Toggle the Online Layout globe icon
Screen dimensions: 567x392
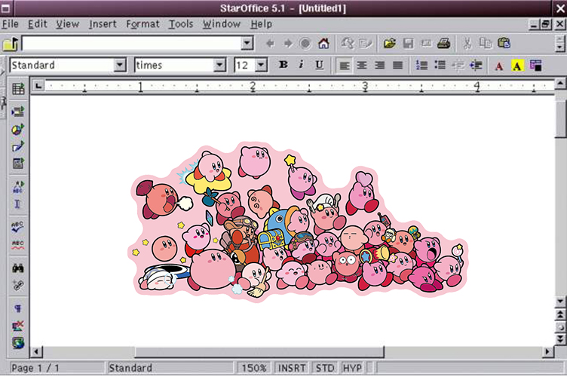(x=18, y=343)
